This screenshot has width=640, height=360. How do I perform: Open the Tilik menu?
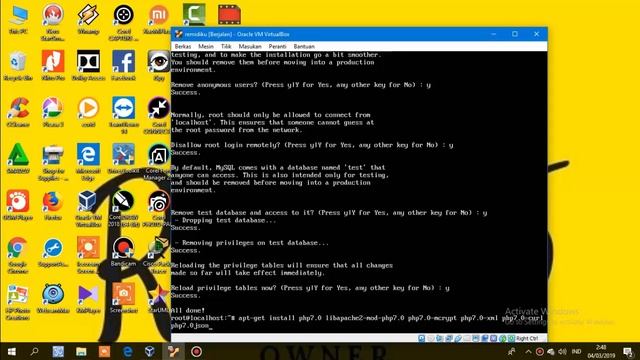pyautogui.click(x=226, y=47)
